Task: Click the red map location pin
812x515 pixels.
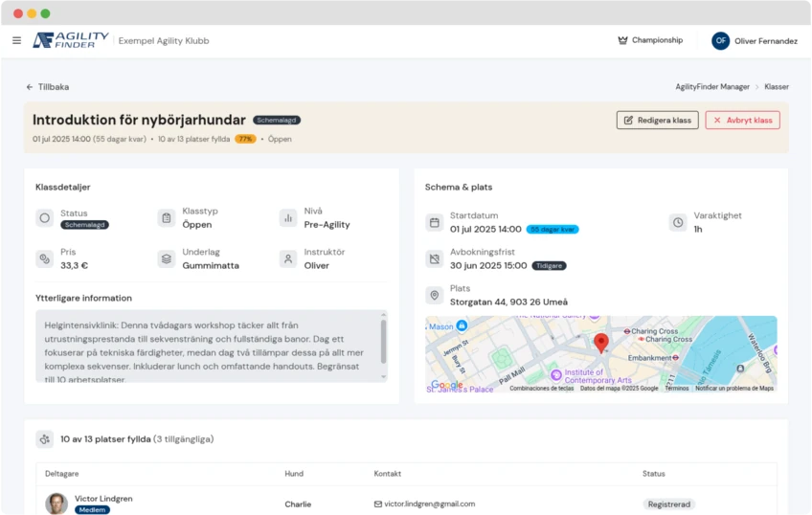Action: [601, 342]
